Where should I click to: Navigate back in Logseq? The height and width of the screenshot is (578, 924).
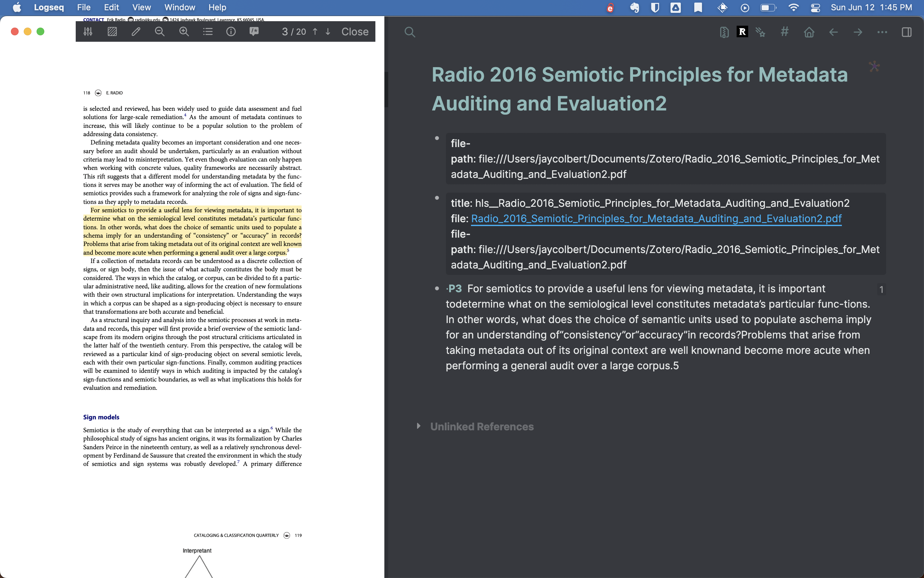[x=834, y=32]
